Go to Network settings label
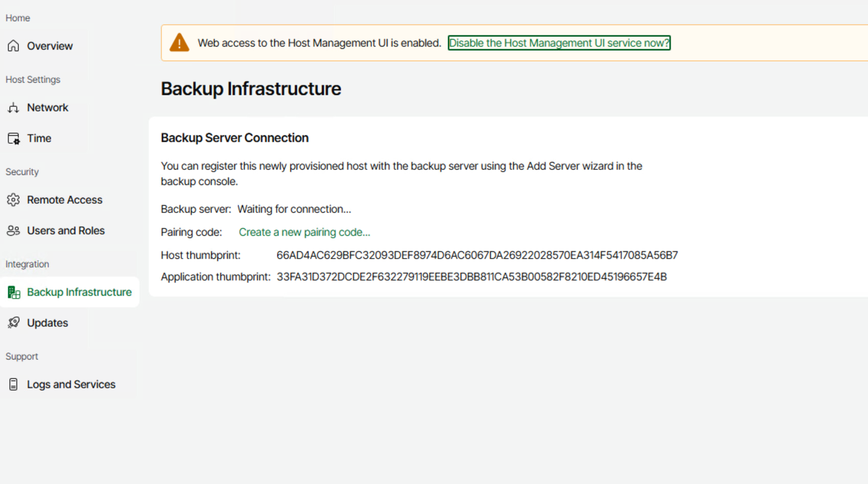This screenshot has height=484, width=868. 48,108
